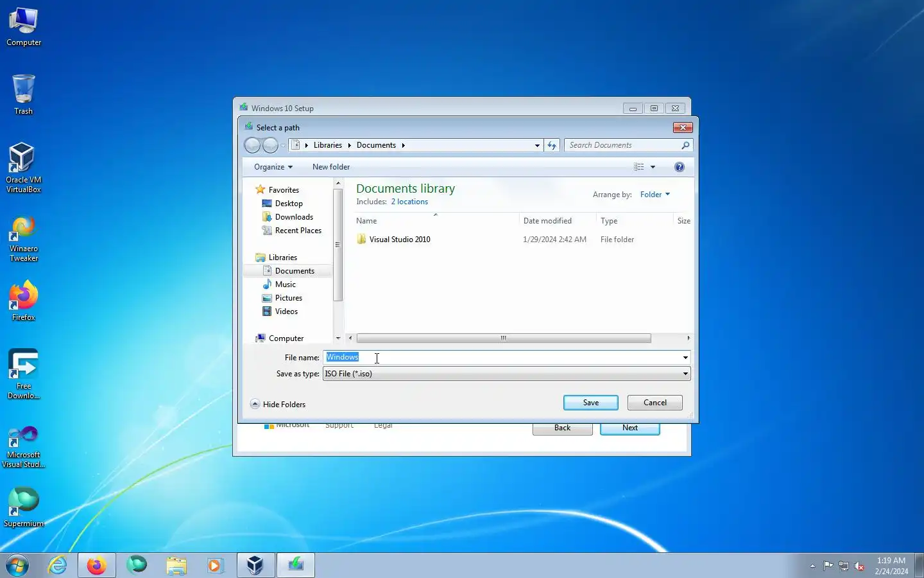
Task: Click the arrow after Libraries in breadcrumb
Action: tap(349, 145)
